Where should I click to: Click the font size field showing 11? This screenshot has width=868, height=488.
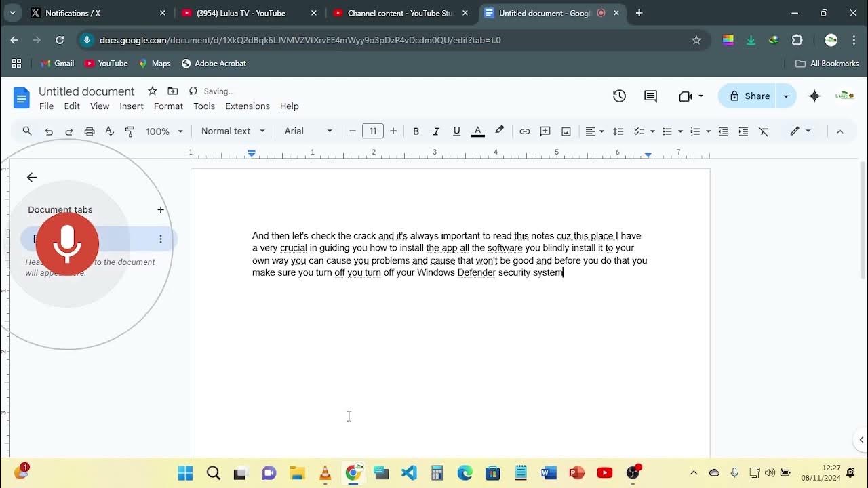(373, 131)
